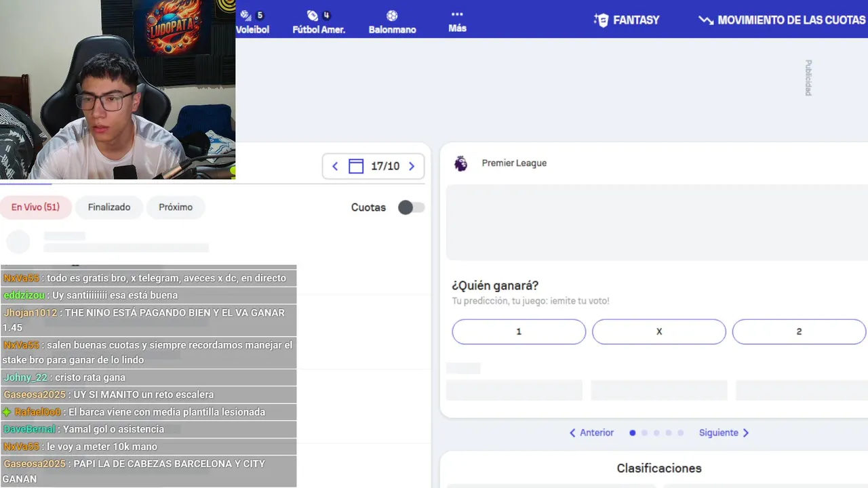
Task: Click message 'Yamal gol o asistencia'
Action: coord(113,429)
